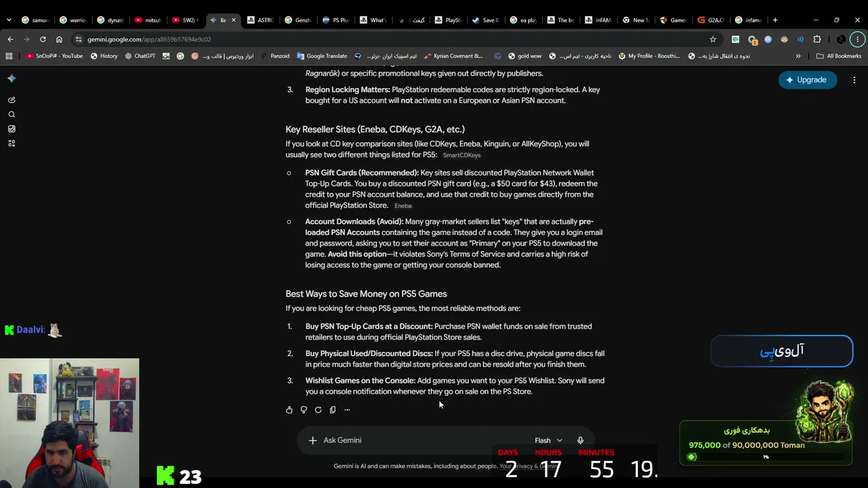The width and height of the screenshot is (868, 488).
Task: Open the History bookmark
Action: [x=104, y=56]
